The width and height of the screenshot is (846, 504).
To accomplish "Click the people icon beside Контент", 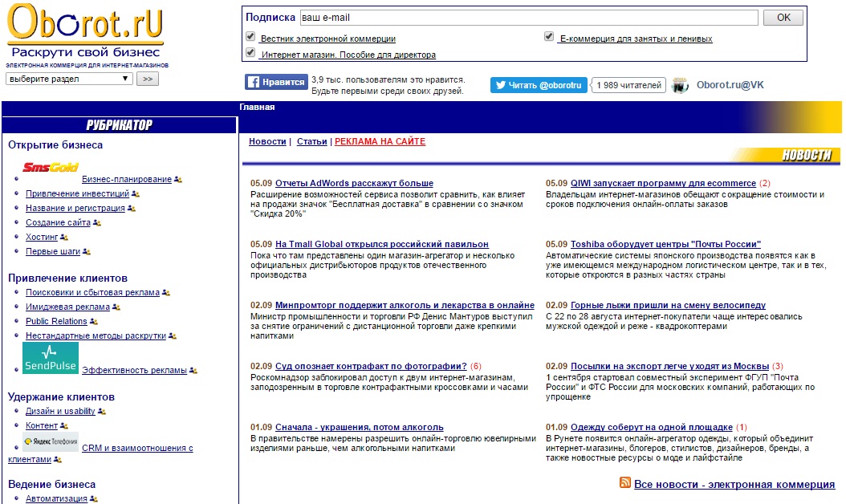I will point(63,426).
